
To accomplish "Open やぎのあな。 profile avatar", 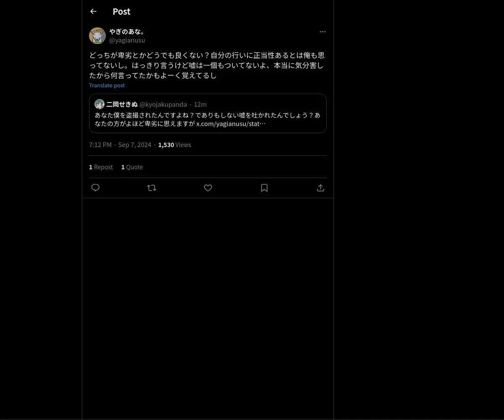I will pos(97,36).
